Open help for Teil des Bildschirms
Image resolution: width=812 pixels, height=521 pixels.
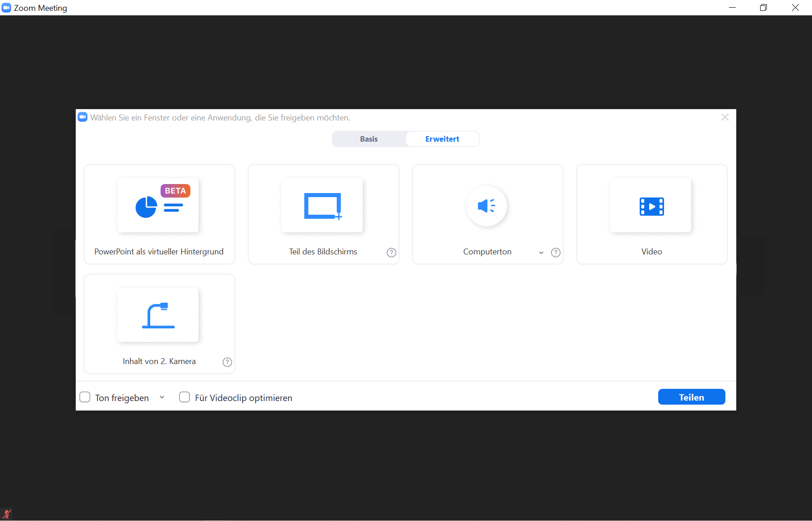[392, 253]
